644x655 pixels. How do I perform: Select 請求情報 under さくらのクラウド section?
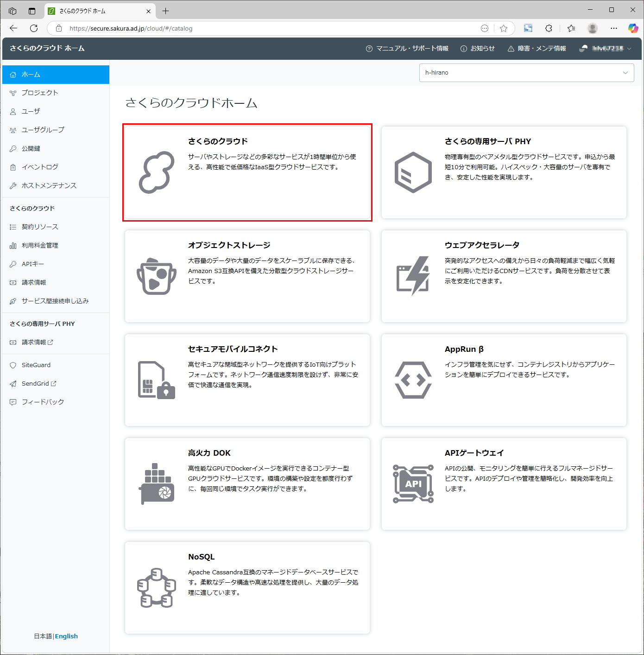(56, 282)
